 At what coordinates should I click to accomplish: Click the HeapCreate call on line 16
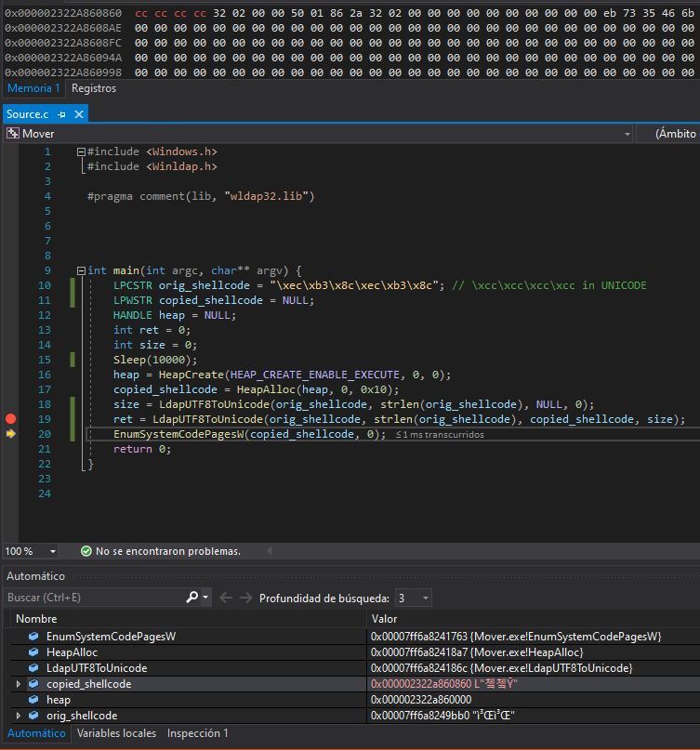coord(304,375)
